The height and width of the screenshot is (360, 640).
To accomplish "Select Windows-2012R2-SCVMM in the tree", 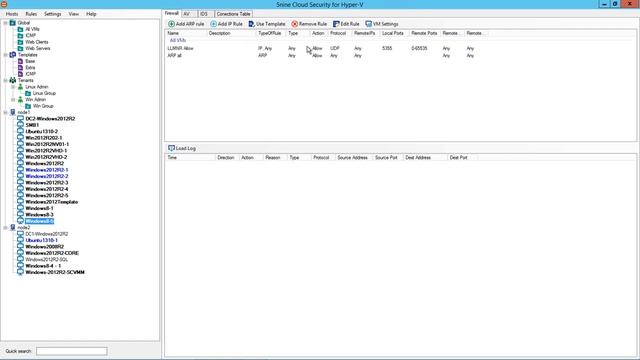I will point(55,272).
